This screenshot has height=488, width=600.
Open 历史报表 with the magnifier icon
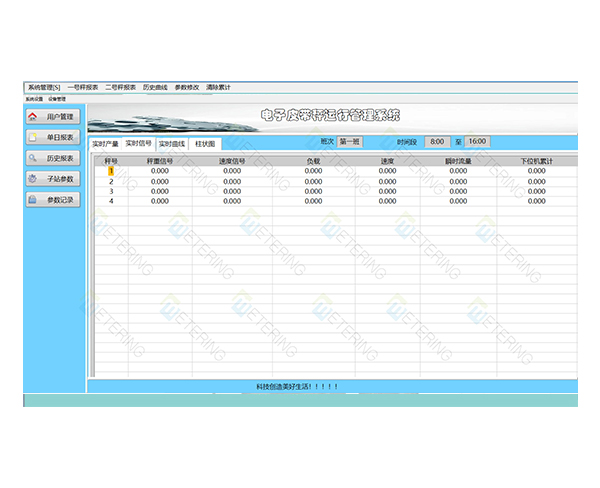[53, 158]
